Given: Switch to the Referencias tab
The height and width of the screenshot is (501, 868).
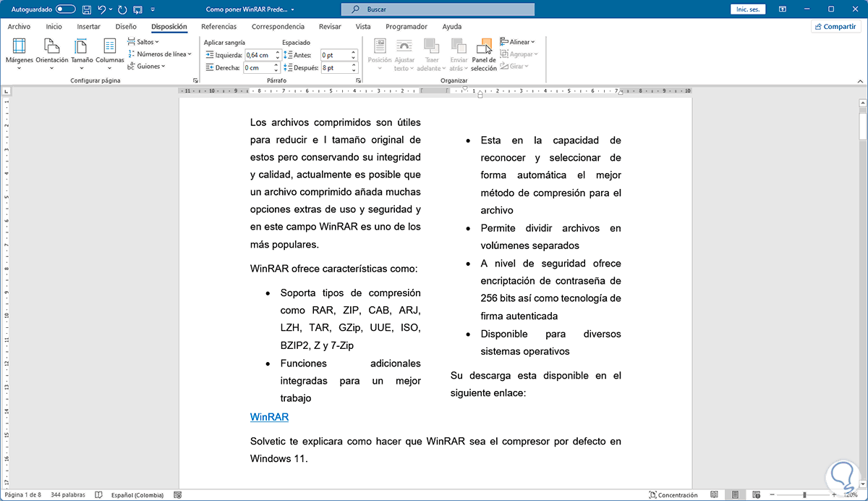Looking at the screenshot, I should coord(218,27).
